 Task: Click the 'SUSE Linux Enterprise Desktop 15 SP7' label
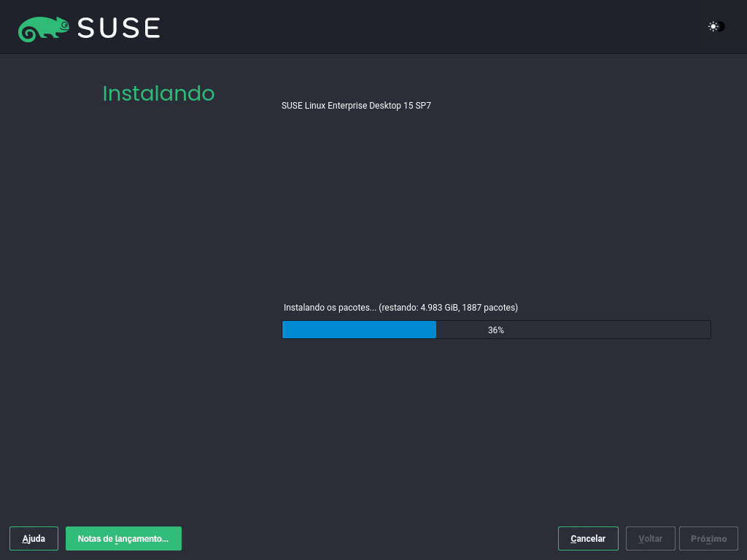click(356, 106)
